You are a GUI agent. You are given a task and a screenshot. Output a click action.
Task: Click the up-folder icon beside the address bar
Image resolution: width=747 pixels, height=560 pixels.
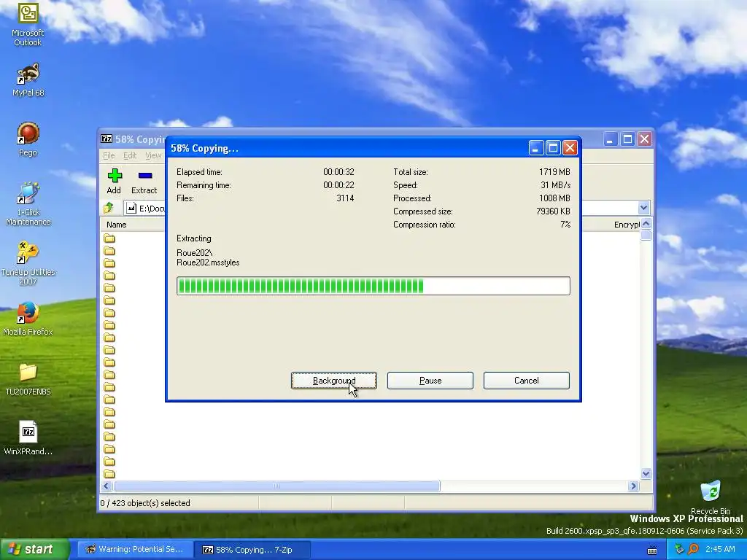109,208
